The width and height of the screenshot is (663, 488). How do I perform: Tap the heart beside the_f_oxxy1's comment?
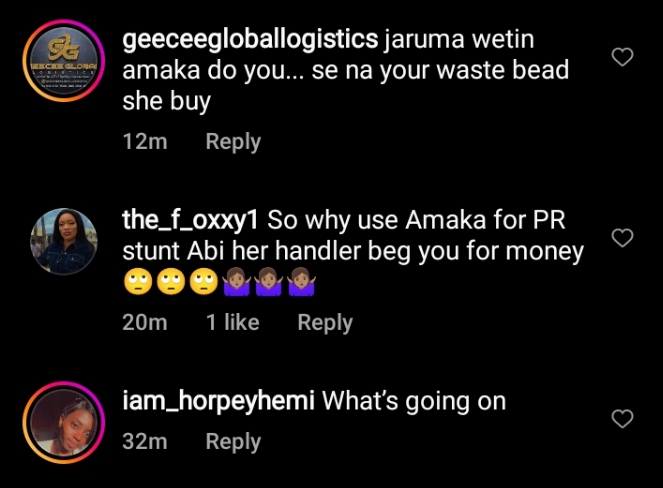[x=622, y=238]
